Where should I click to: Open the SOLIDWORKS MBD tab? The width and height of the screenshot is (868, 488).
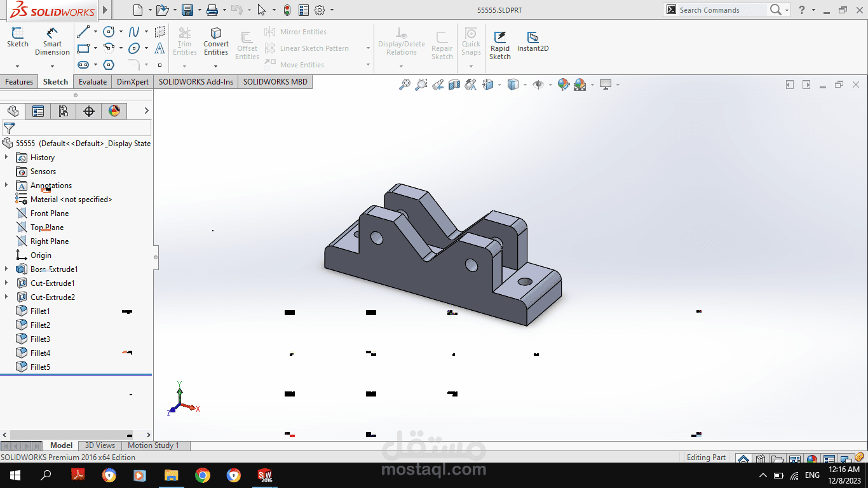[275, 82]
